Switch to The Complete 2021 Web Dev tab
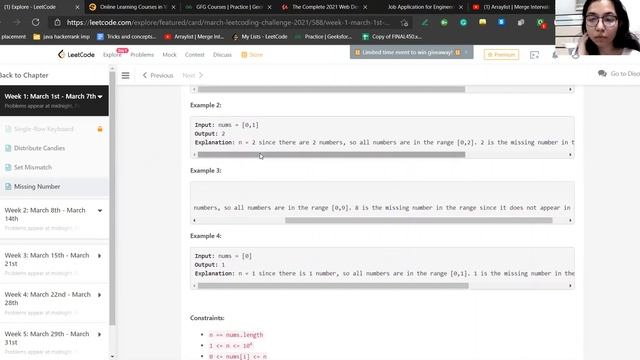 pyautogui.click(x=324, y=7)
